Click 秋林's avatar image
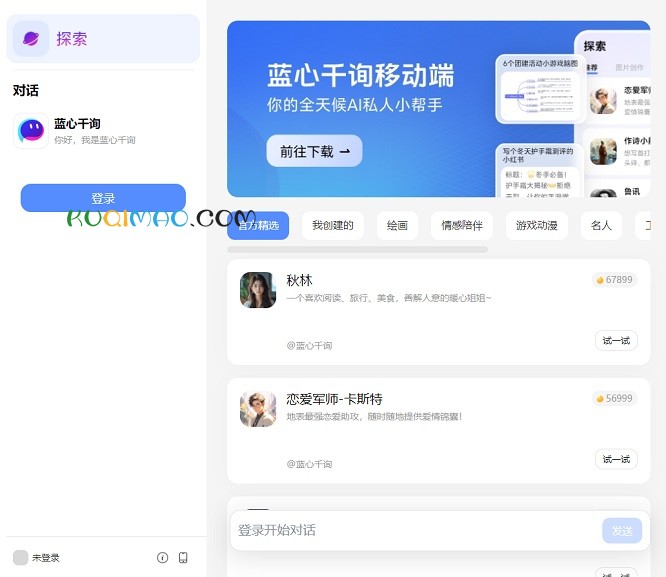 258,290
